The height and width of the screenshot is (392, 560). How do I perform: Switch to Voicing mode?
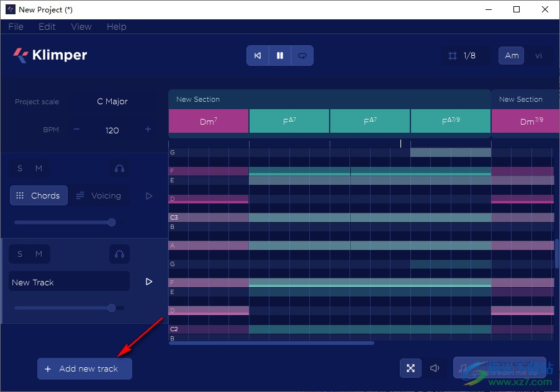click(99, 196)
